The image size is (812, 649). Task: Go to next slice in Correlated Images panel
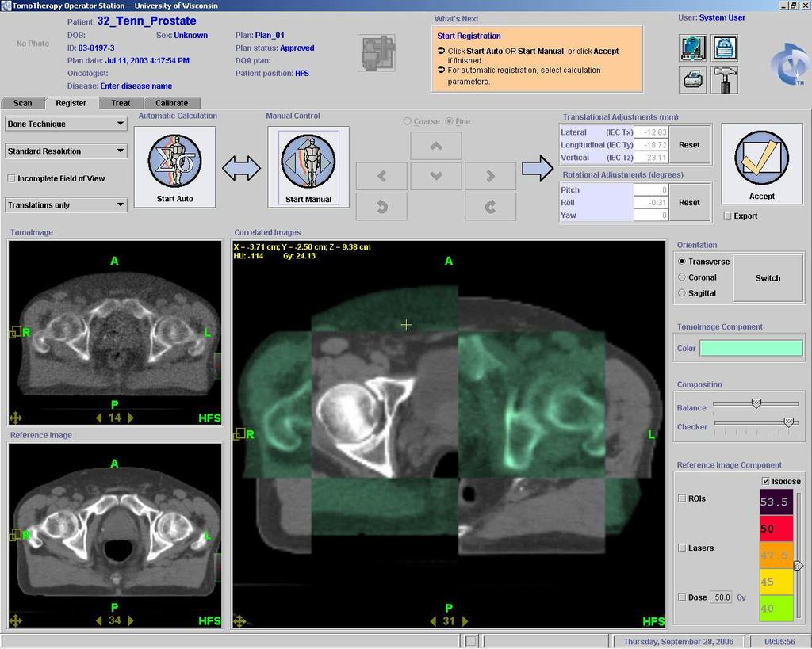pos(465,621)
